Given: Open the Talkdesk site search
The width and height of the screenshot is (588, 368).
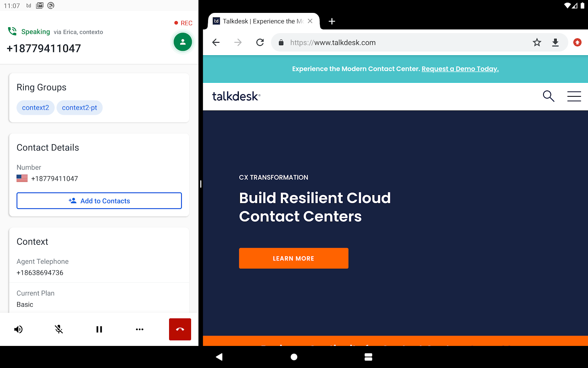Looking at the screenshot, I should click(x=549, y=96).
